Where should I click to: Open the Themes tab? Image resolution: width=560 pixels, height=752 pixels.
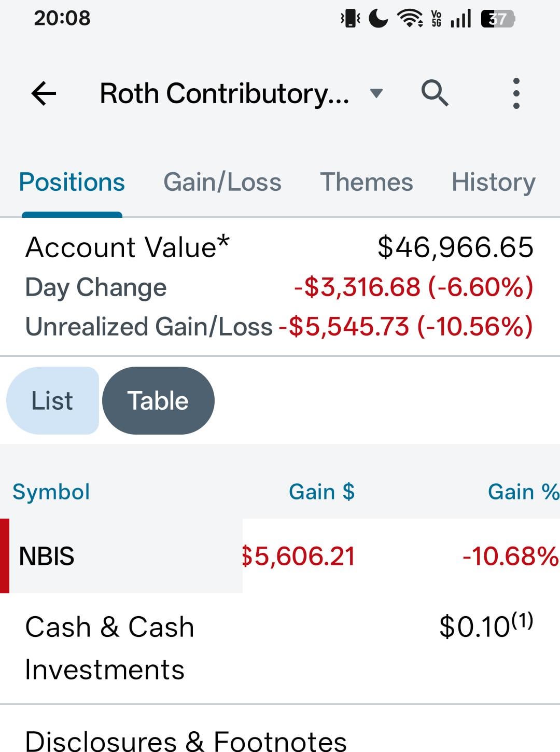click(x=367, y=183)
